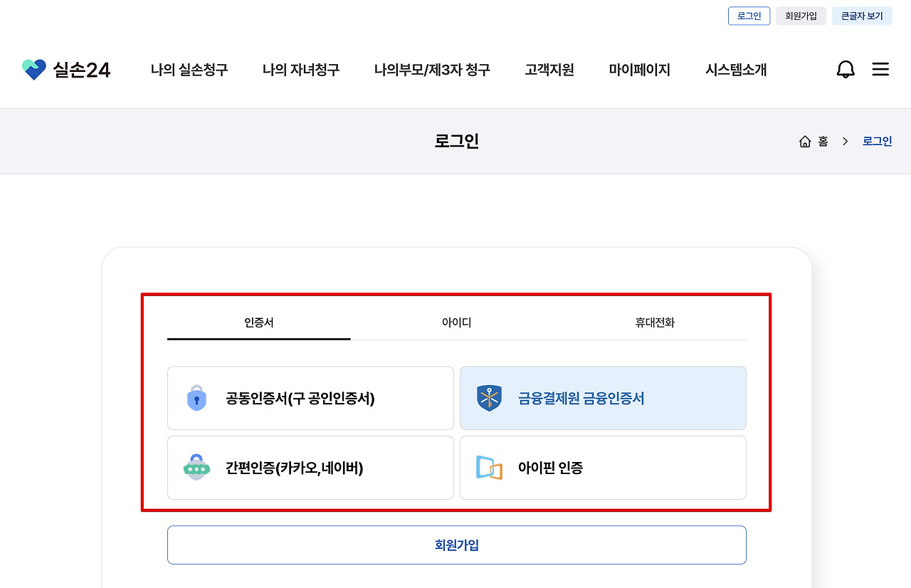Click the 아이핀 인증 card icon
This screenshot has width=911, height=588.
[x=490, y=468]
